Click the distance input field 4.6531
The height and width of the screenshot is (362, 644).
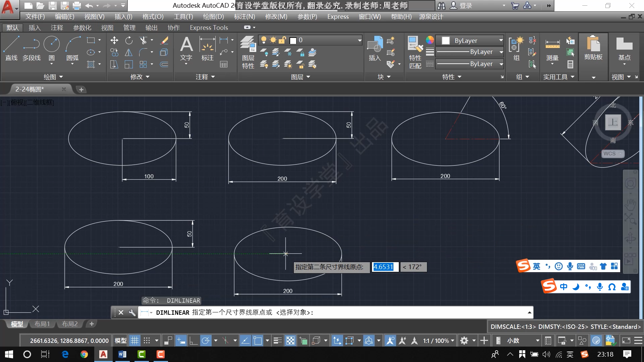(x=385, y=267)
